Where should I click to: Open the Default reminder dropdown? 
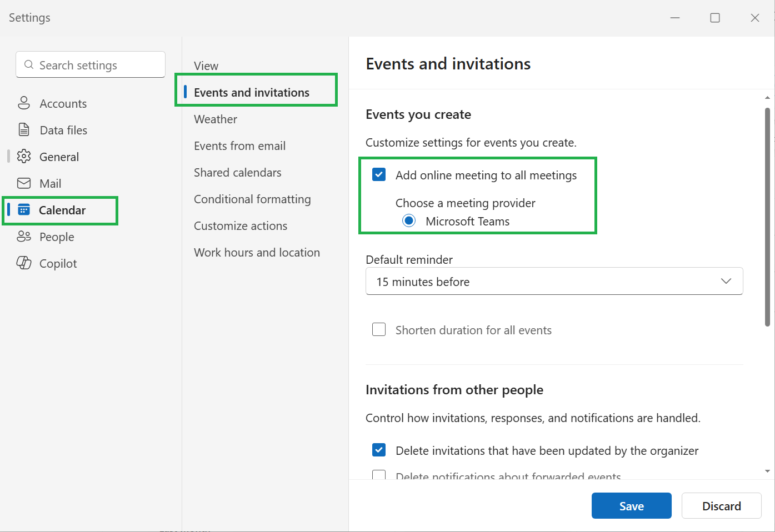click(554, 281)
